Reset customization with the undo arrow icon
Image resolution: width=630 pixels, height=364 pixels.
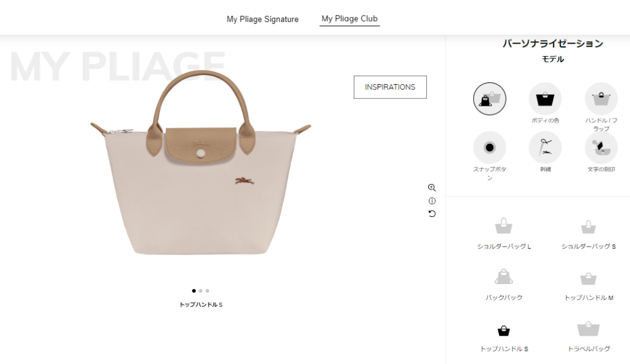click(432, 214)
